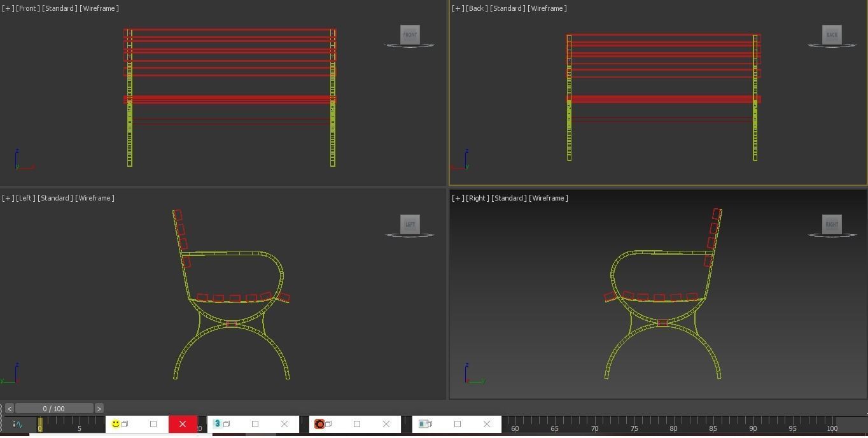The width and height of the screenshot is (868, 438).
Task: Open [Wireframe] shading menu in Right viewport
Action: (549, 198)
